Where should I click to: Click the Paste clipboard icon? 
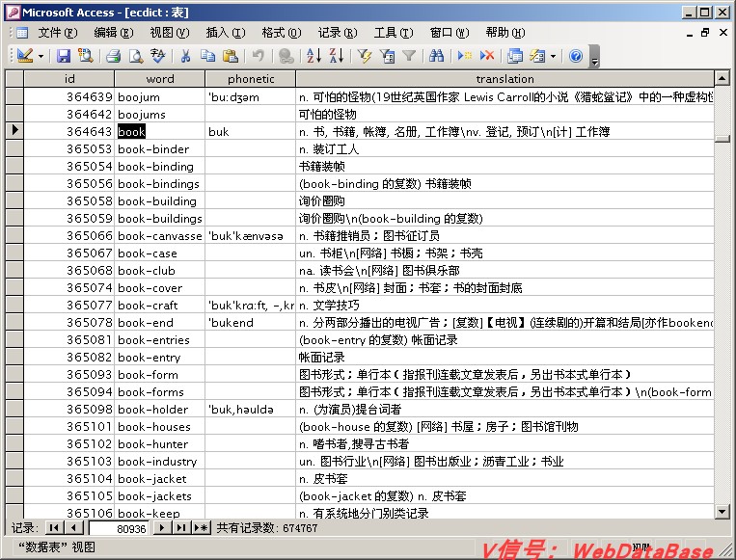click(x=230, y=56)
